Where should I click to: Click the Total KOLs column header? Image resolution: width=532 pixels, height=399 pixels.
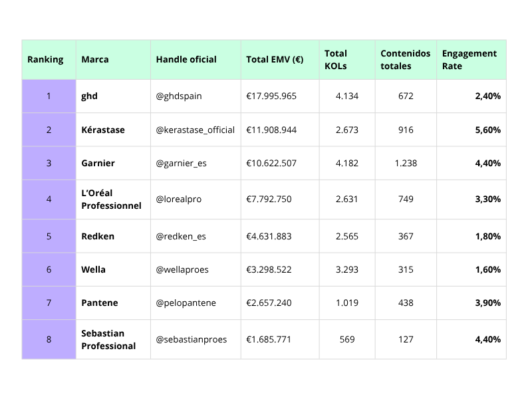(336, 60)
